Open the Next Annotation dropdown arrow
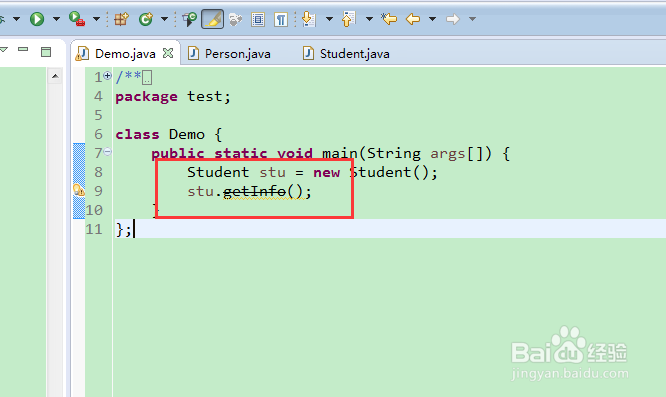 329,19
